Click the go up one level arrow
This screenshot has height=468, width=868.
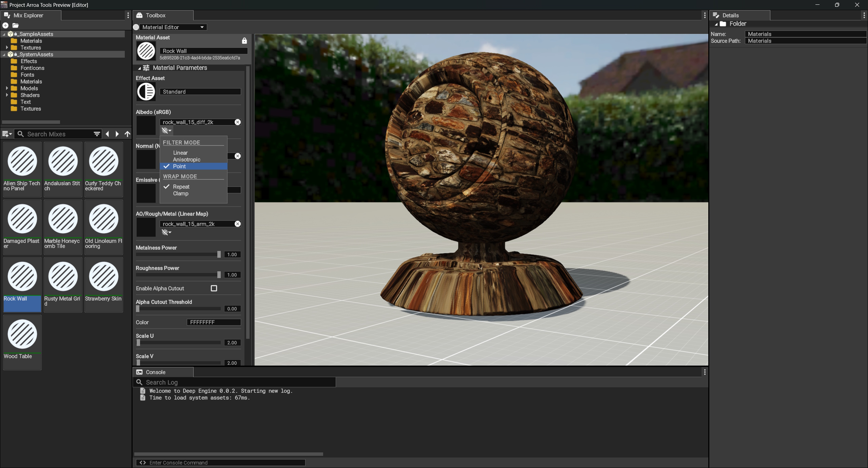pyautogui.click(x=127, y=134)
